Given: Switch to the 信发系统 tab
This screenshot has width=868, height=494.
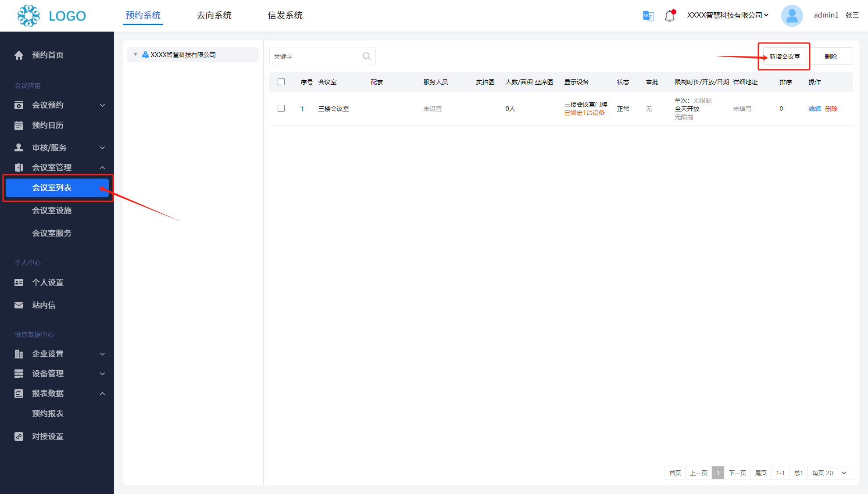Looking at the screenshot, I should [285, 15].
